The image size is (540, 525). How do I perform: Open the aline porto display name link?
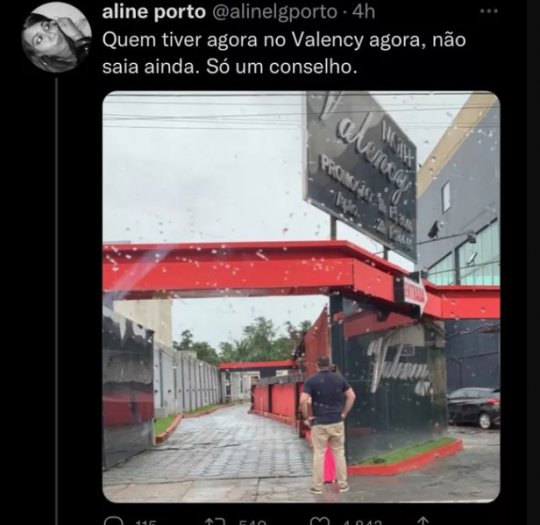154,12
